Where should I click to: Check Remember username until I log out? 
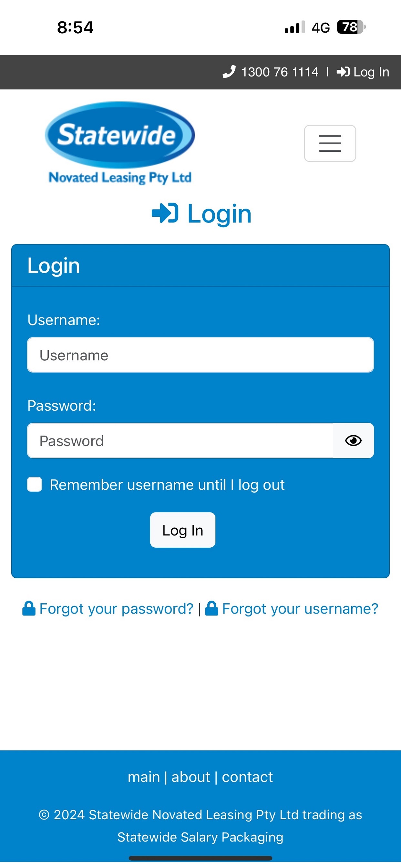(x=35, y=485)
